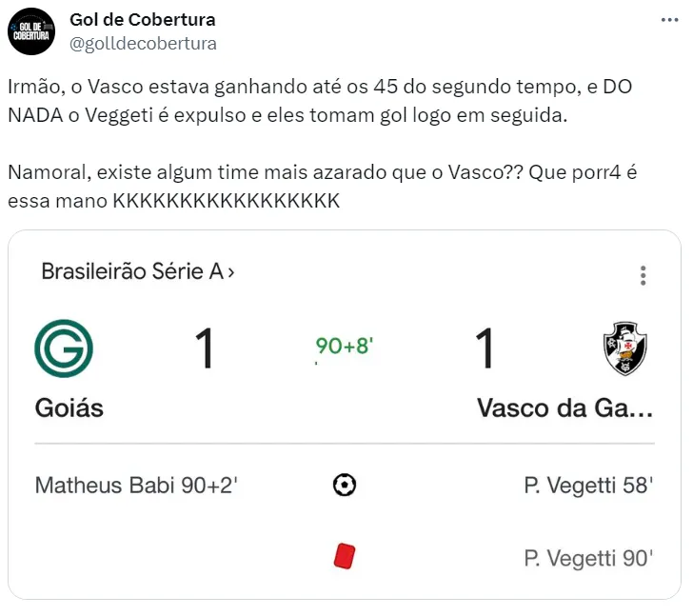Click the green Goiás club crest
This screenshot has width=693, height=616.
(x=64, y=348)
